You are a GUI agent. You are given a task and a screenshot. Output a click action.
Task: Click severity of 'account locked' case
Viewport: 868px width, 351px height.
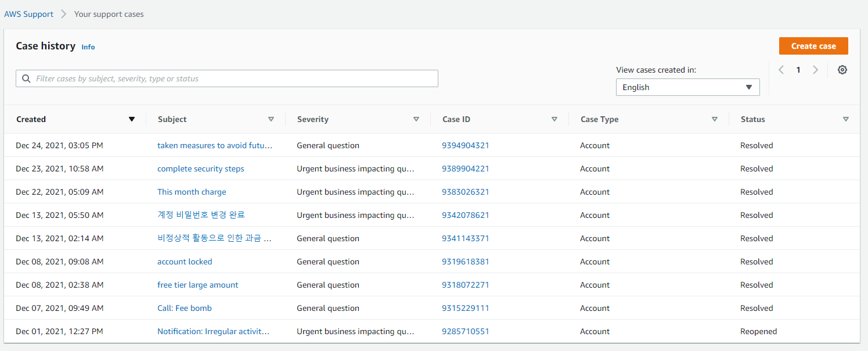328,262
